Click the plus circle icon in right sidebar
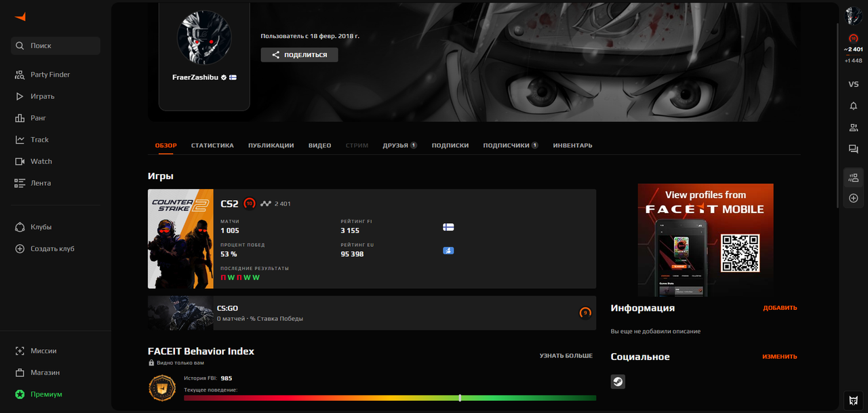The width and height of the screenshot is (868, 413). [853, 198]
